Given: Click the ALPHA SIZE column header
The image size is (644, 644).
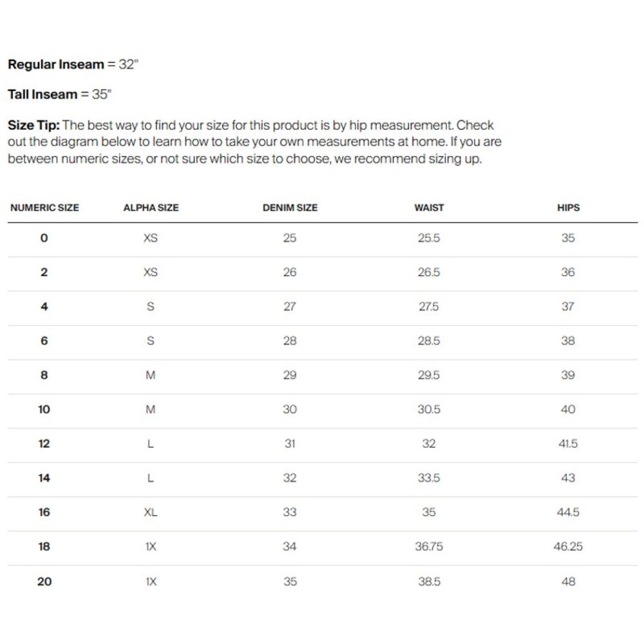Looking at the screenshot, I should pyautogui.click(x=151, y=207).
